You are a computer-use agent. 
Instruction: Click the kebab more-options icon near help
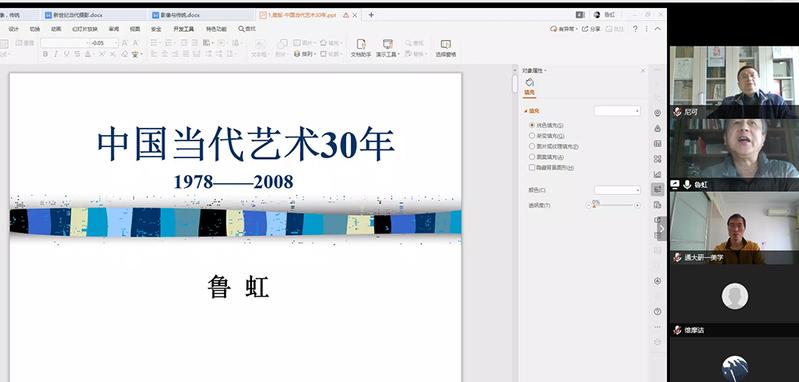pyautogui.click(x=647, y=29)
